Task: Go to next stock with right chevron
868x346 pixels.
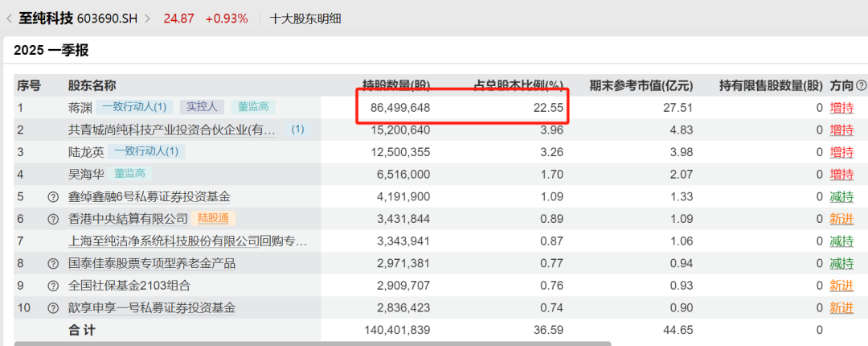Action: (x=147, y=19)
